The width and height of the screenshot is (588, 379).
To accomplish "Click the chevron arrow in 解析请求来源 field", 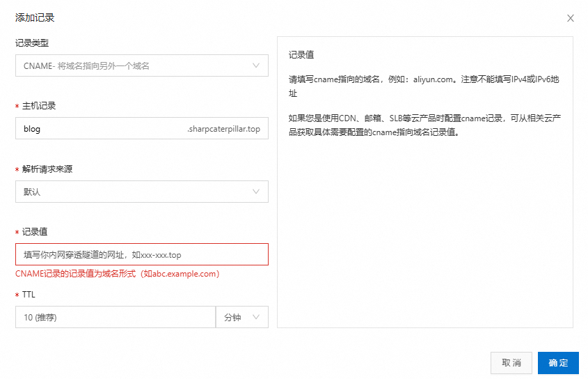I will click(x=256, y=192).
